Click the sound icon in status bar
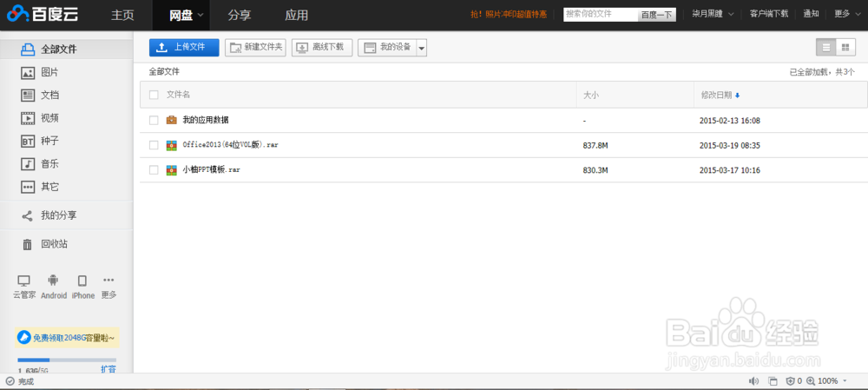The height and width of the screenshot is (390, 868). (x=753, y=381)
